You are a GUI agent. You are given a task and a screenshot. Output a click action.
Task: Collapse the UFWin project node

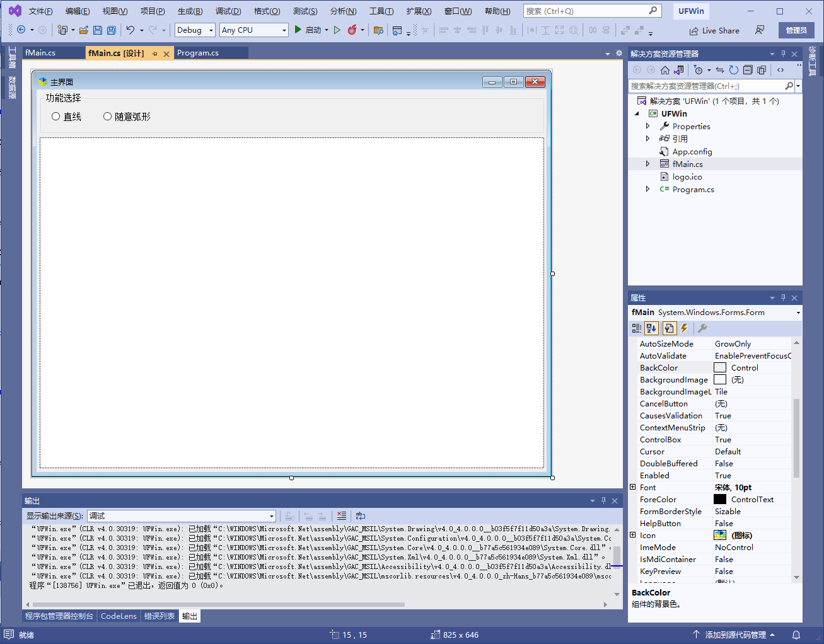tap(637, 113)
